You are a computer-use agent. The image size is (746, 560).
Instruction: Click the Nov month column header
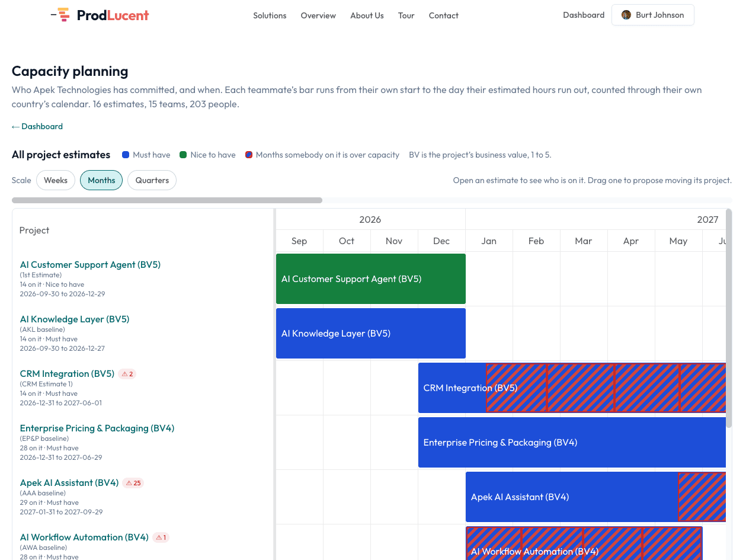[394, 241]
